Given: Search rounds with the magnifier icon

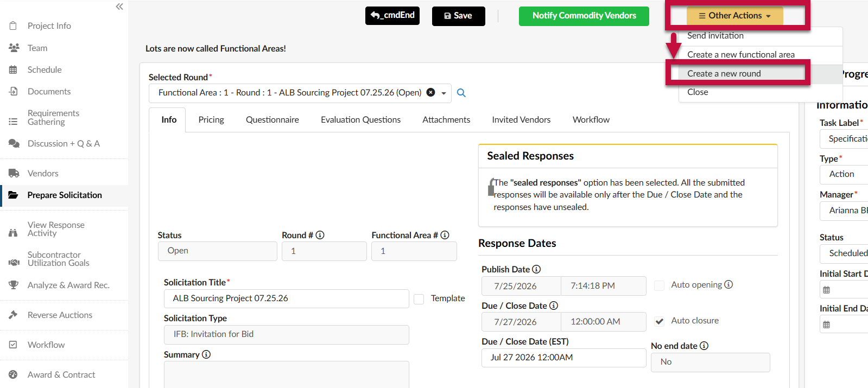Looking at the screenshot, I should 461,93.
